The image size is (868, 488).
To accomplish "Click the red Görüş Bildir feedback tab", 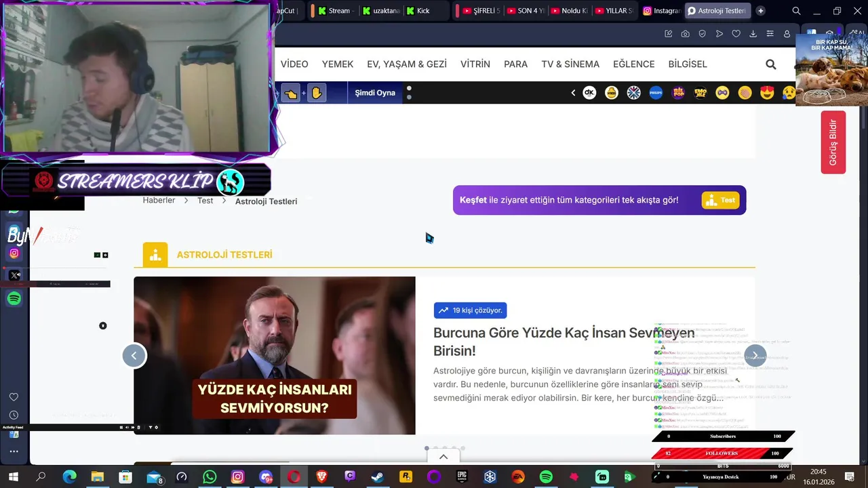I will click(833, 142).
